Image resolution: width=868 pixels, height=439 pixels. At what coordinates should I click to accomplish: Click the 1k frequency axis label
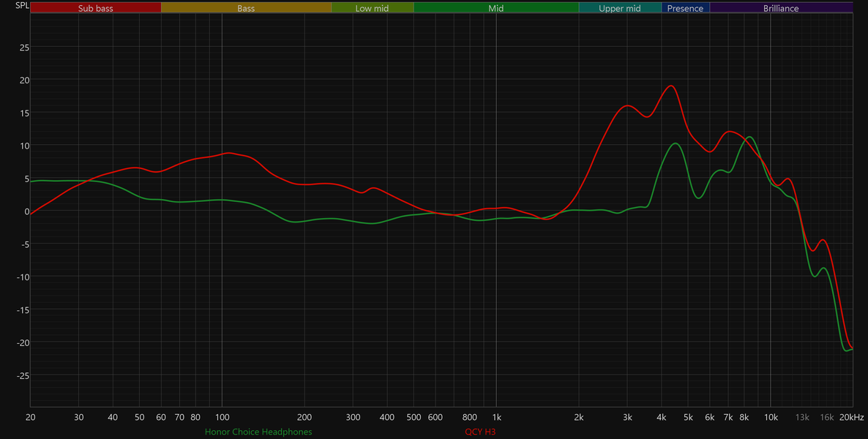click(x=496, y=417)
